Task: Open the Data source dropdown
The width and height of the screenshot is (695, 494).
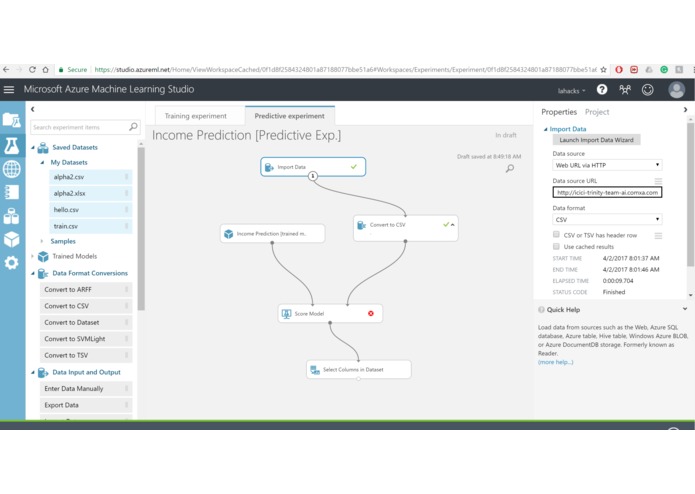Action: (607, 165)
